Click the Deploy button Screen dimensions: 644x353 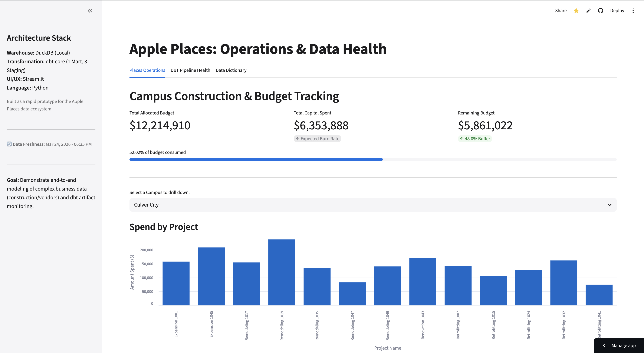point(617,10)
